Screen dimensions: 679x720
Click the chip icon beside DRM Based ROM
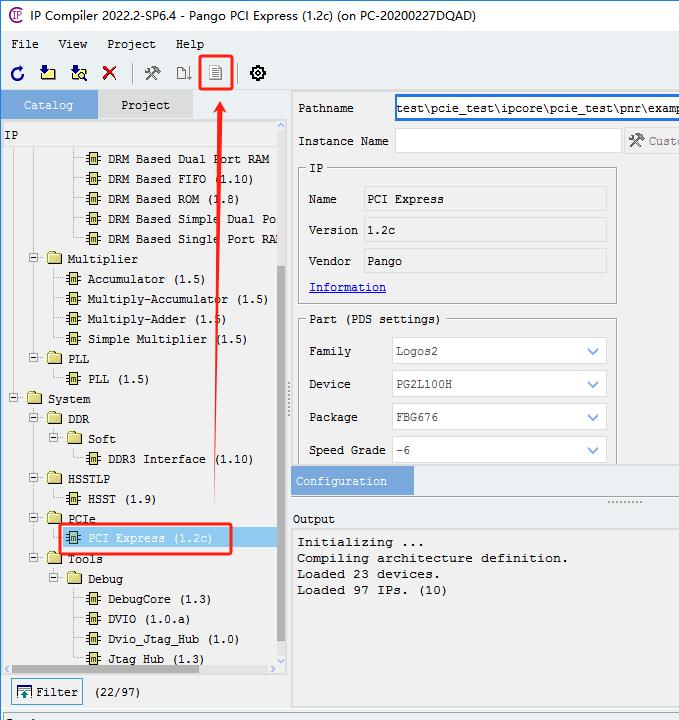coord(93,199)
